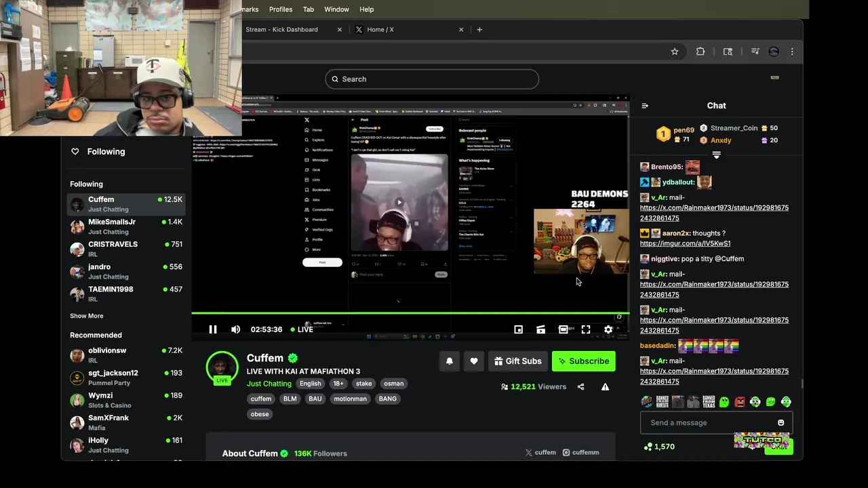This screenshot has height=488, width=868.
Task: Bookmark this page with star icon
Action: pos(675,52)
